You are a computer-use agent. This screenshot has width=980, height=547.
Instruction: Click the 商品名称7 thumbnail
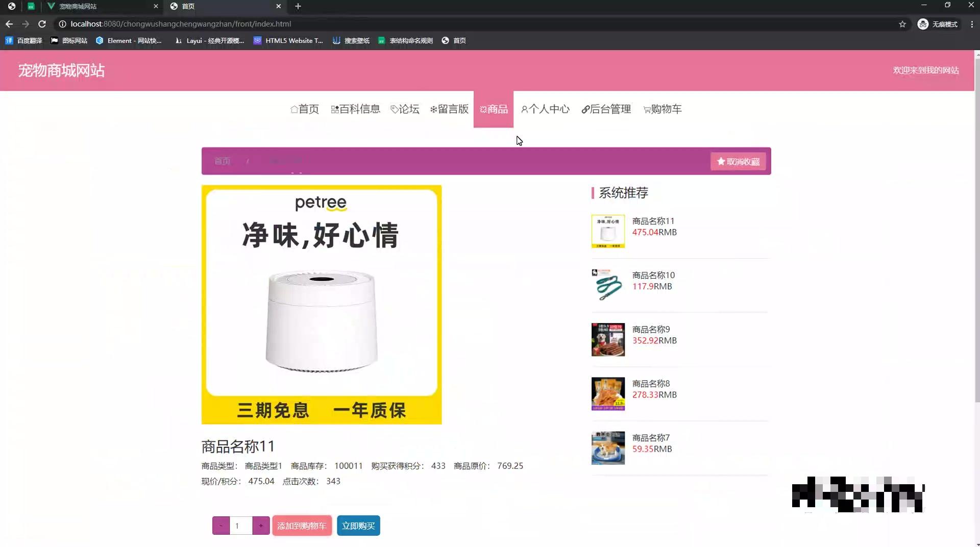608,448
